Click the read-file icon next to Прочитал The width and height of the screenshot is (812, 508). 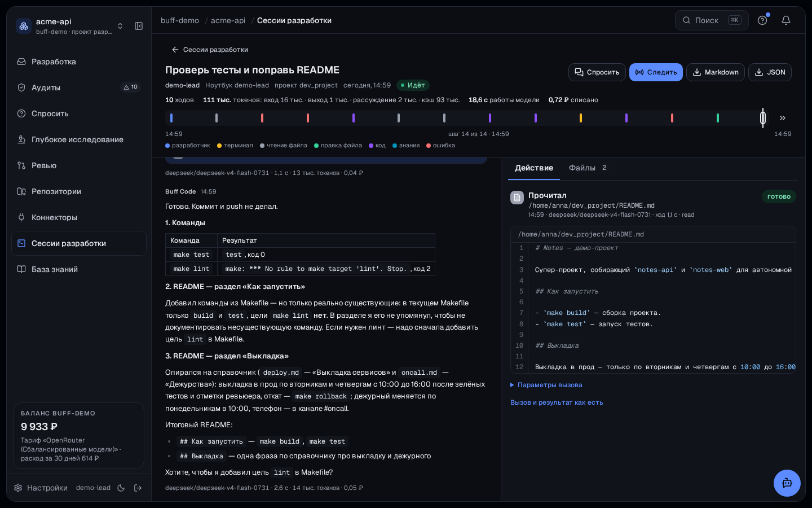517,198
